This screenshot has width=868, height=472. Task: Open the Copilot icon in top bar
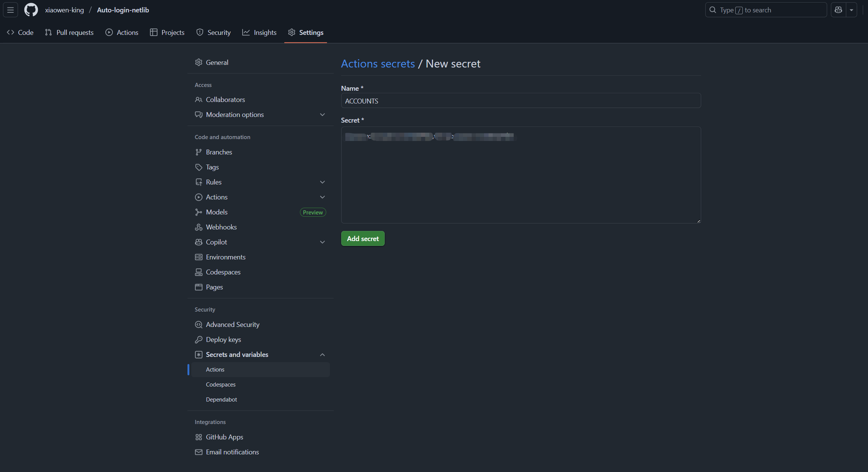point(838,10)
